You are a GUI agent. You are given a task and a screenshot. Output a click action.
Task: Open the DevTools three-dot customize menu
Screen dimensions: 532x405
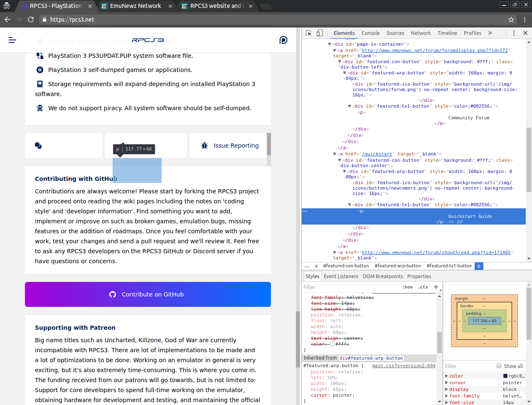click(514, 33)
